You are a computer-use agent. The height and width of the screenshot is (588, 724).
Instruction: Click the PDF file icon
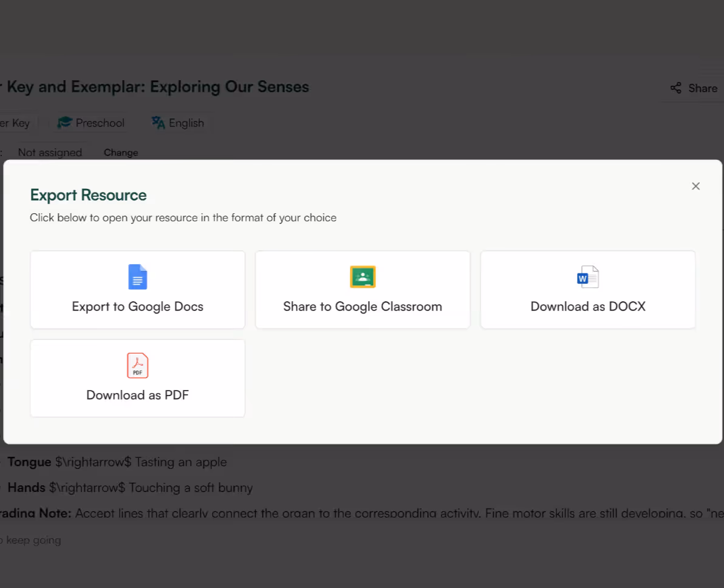click(138, 365)
